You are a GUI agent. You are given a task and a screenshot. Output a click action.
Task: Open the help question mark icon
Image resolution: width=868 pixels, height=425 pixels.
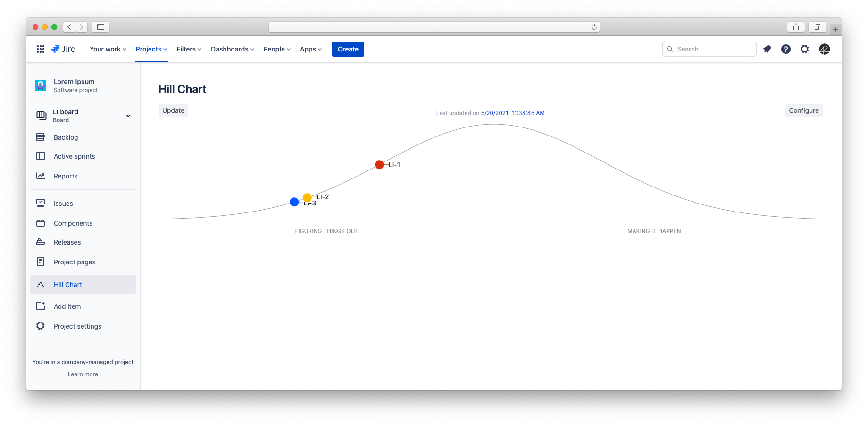[786, 49]
